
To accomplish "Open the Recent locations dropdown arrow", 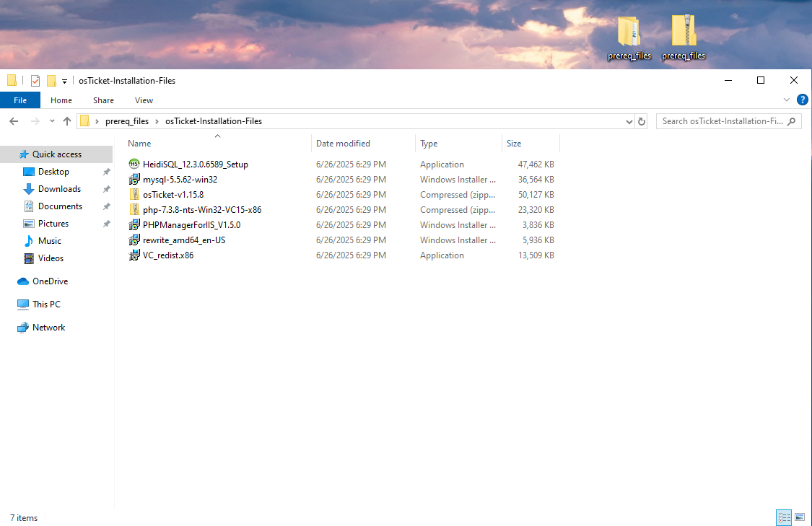I will coord(52,121).
